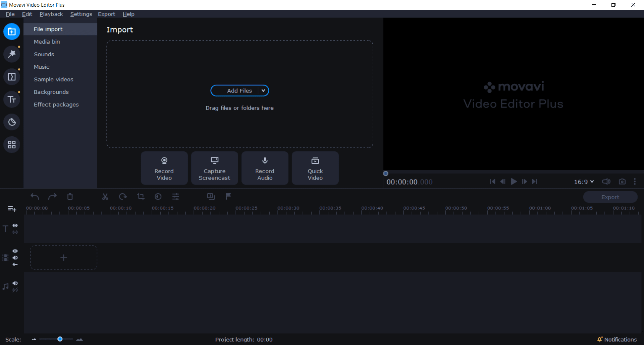Open the 16:9 aspect ratio dropdown
Screen dimensions: 644x345
[x=583, y=182]
